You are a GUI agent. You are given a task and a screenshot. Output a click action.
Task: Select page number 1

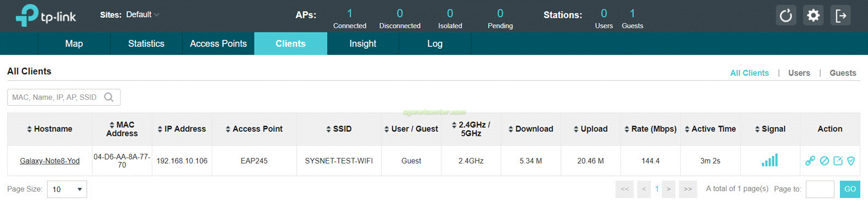click(656, 189)
